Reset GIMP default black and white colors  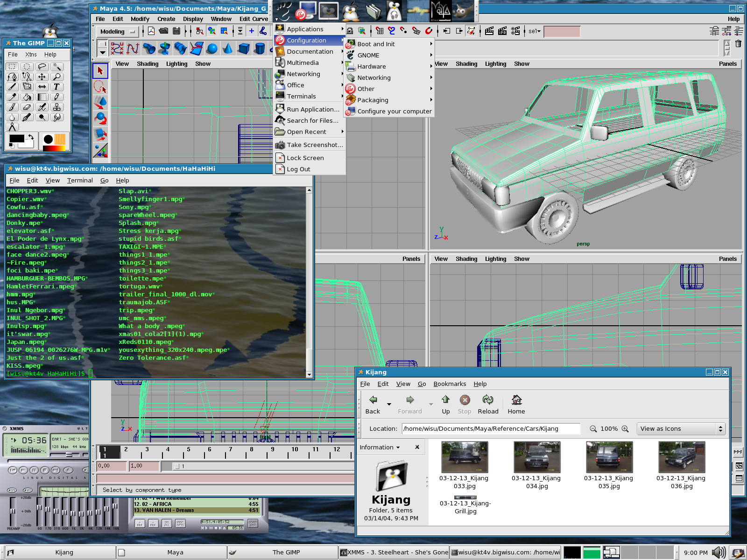click(11, 147)
